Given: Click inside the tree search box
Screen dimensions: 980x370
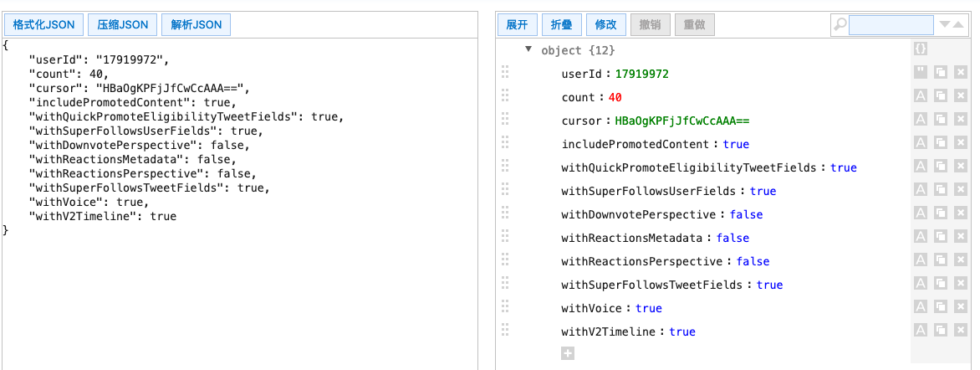Looking at the screenshot, I should [890, 25].
